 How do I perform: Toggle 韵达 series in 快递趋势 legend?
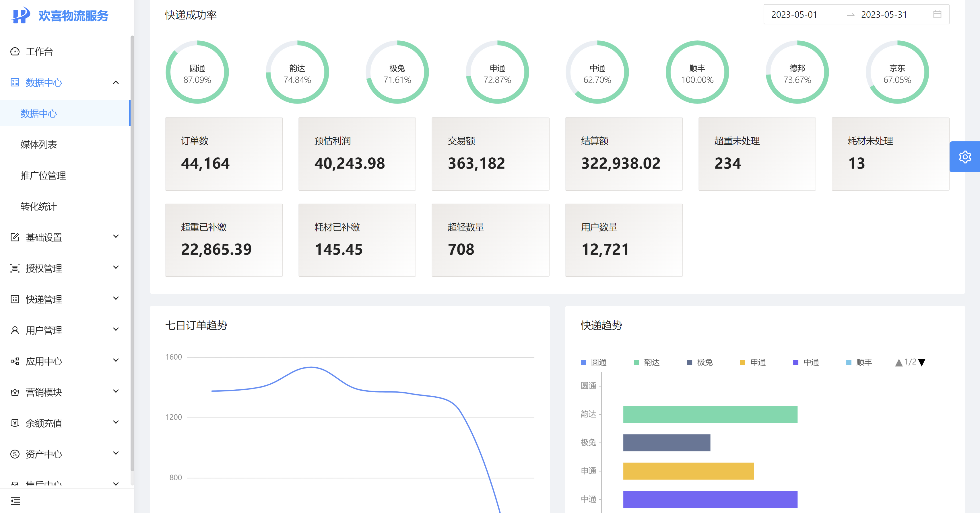[x=646, y=362]
